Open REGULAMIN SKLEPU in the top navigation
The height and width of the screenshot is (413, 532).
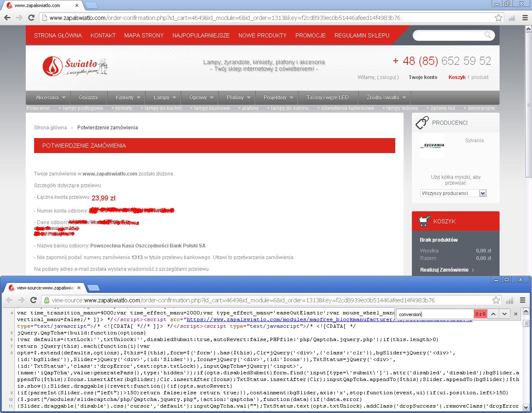click(362, 35)
